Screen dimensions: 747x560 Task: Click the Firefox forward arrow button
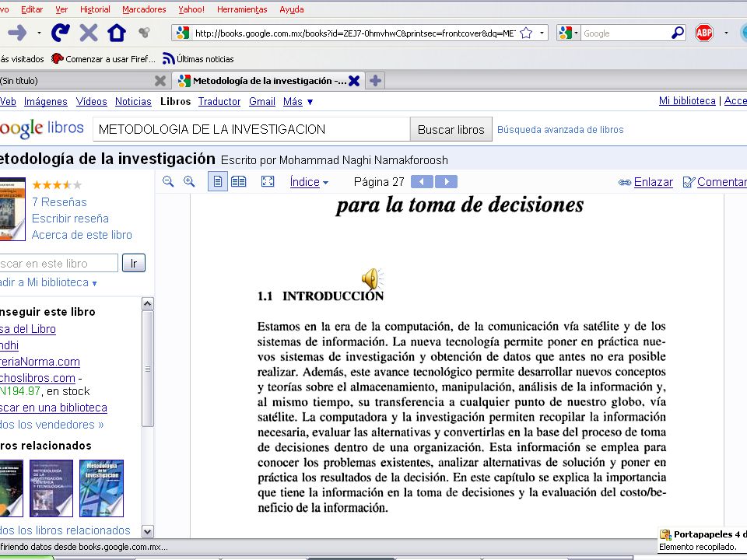(17, 33)
